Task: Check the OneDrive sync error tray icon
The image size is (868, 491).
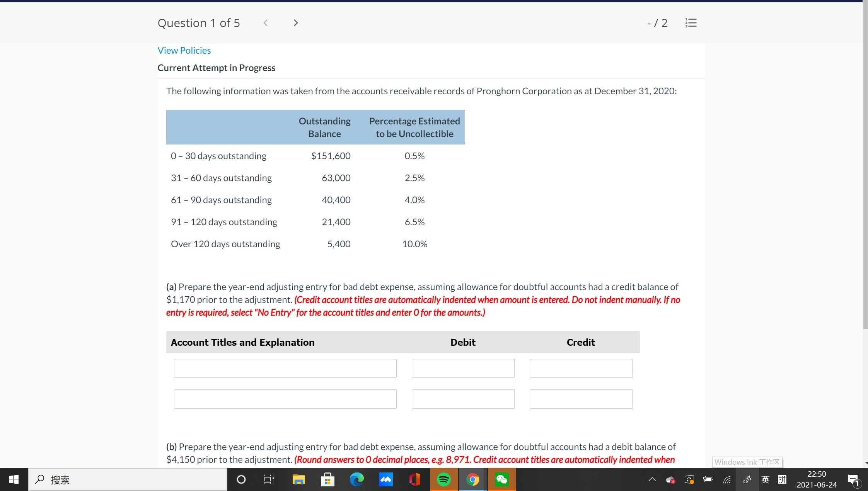Action: [671, 479]
